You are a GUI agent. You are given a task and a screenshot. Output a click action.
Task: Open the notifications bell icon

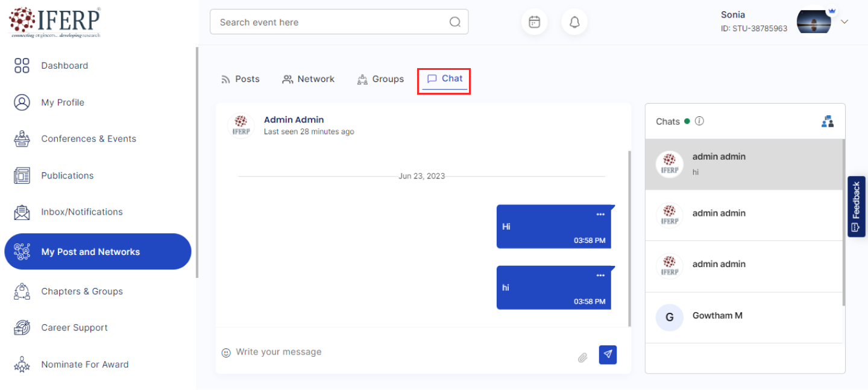tap(574, 22)
